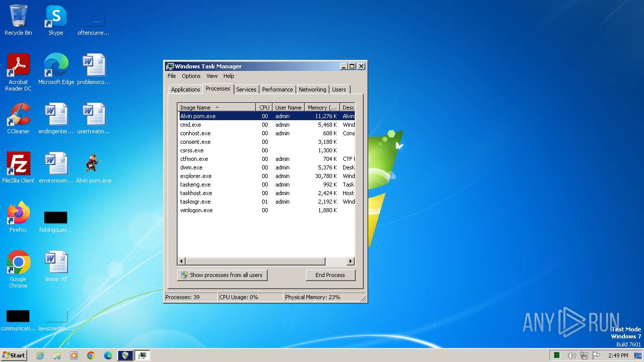Viewport: 644px width, 362px height.
Task: Switch to the Performance tab
Action: (x=277, y=89)
